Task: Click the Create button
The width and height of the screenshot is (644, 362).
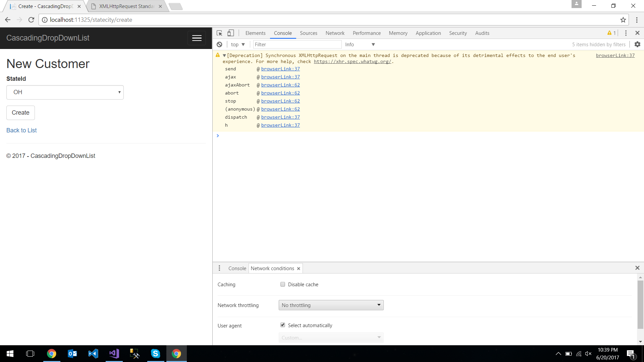Action: [20, 113]
